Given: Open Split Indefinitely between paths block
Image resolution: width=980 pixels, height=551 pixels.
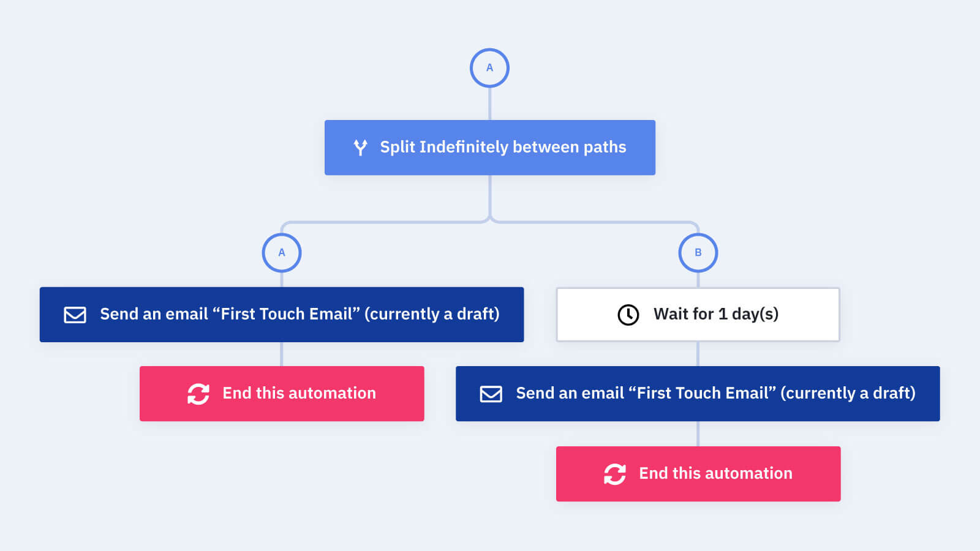Looking at the screenshot, I should pyautogui.click(x=490, y=148).
